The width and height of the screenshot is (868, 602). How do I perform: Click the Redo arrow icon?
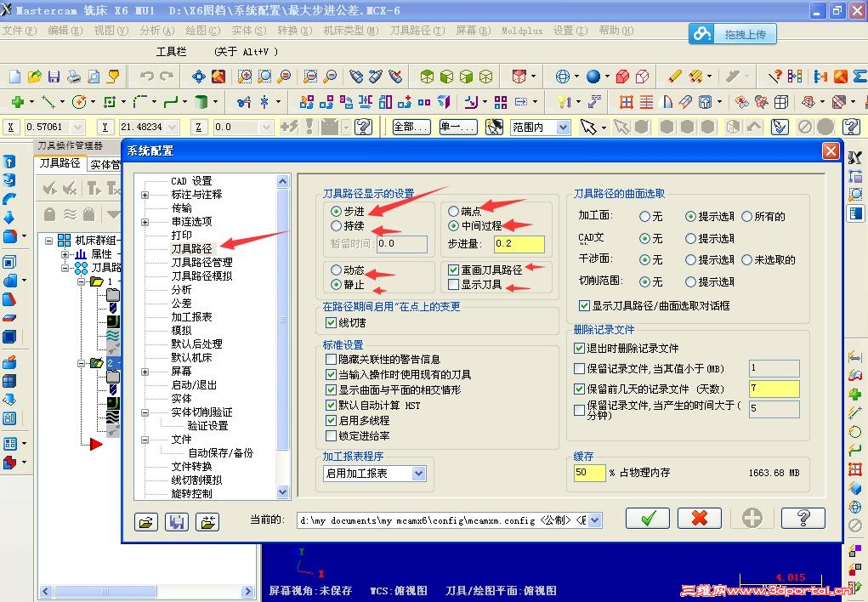[166, 76]
